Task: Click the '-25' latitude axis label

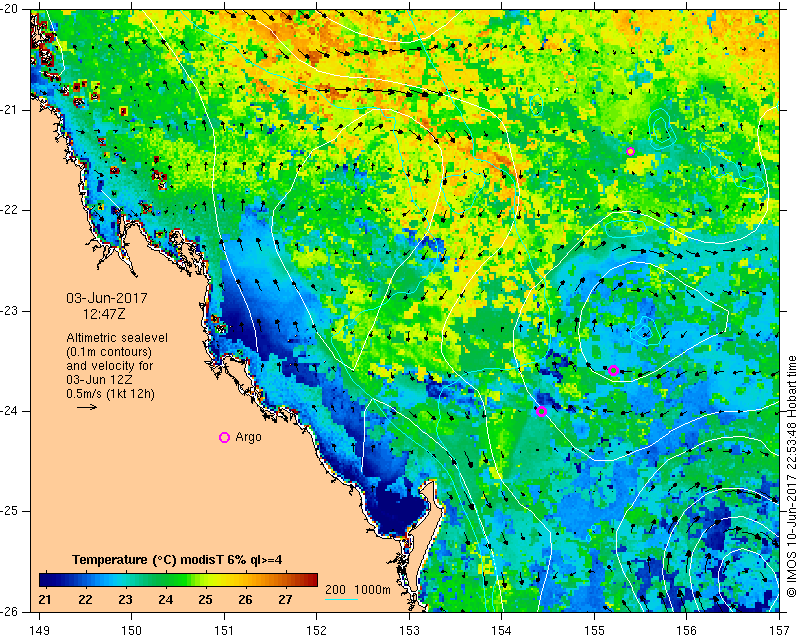Action: tap(9, 511)
